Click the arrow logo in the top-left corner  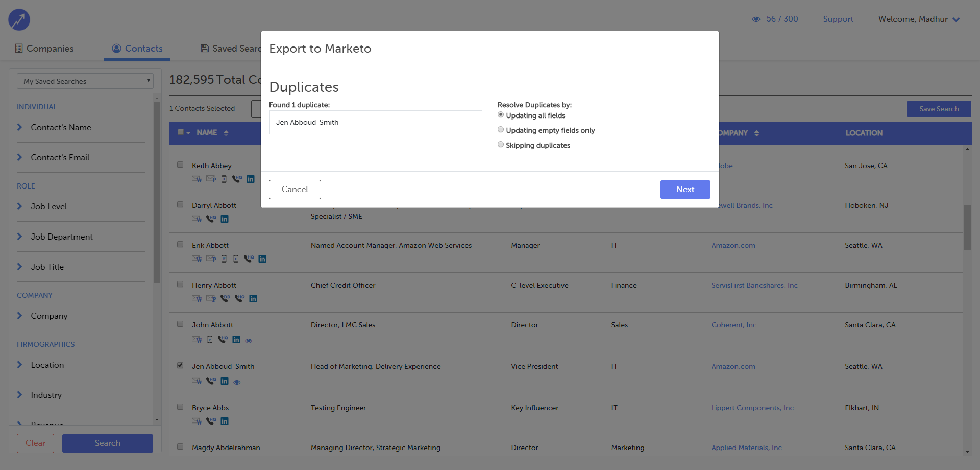click(19, 20)
